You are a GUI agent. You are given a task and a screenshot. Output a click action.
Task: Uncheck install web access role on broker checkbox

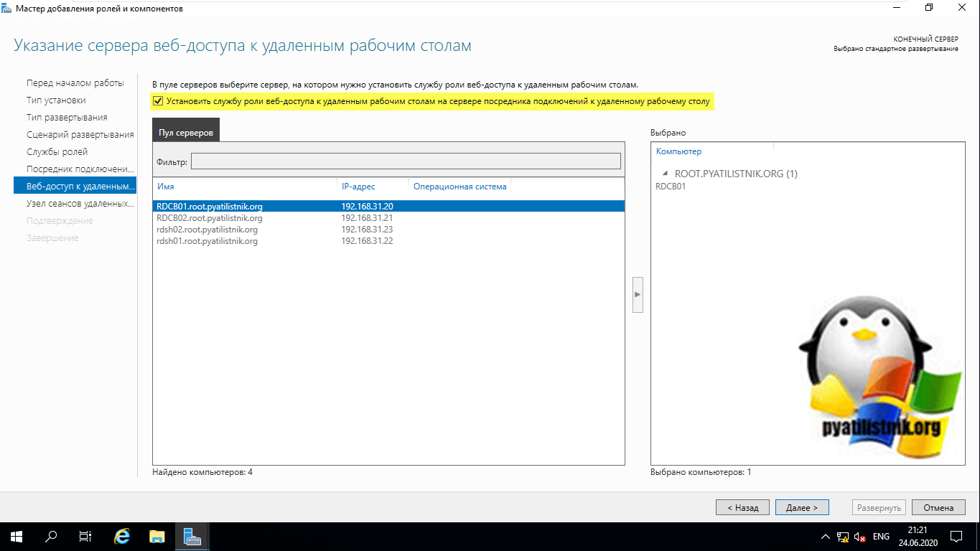[158, 102]
